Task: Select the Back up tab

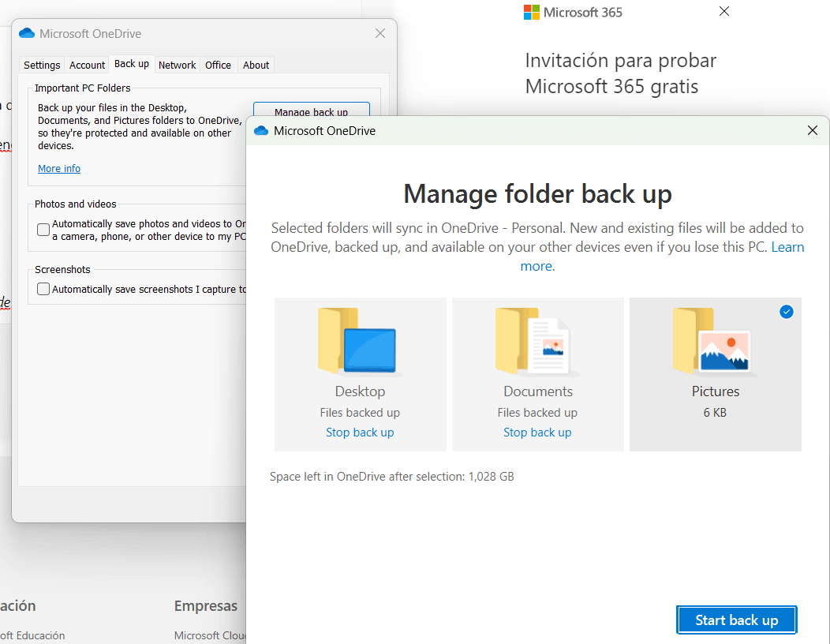Action: [x=132, y=64]
